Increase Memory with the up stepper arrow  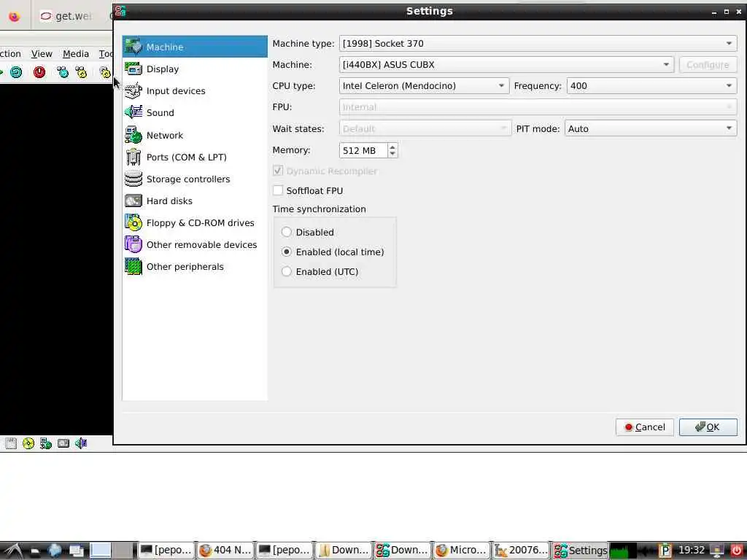(x=392, y=147)
